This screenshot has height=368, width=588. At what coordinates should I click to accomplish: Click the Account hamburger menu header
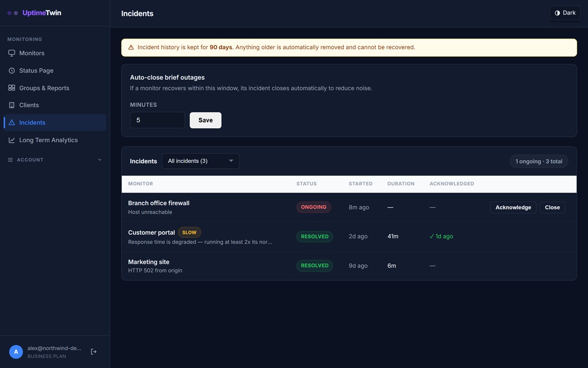pyautogui.click(x=55, y=160)
